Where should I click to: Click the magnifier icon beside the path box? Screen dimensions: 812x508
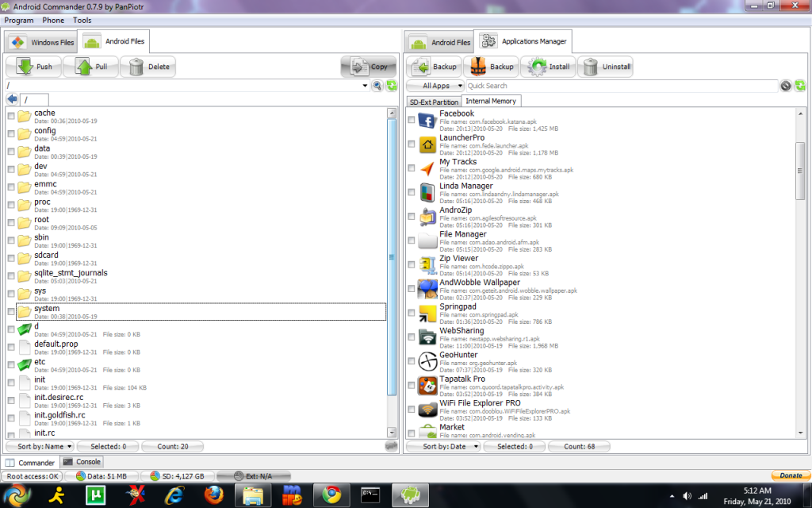click(x=377, y=86)
